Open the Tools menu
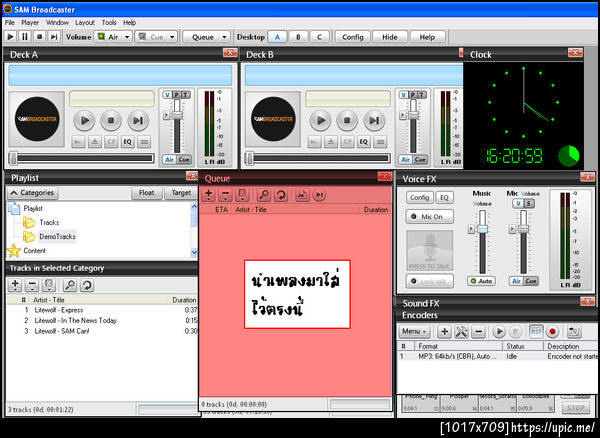 click(x=109, y=23)
